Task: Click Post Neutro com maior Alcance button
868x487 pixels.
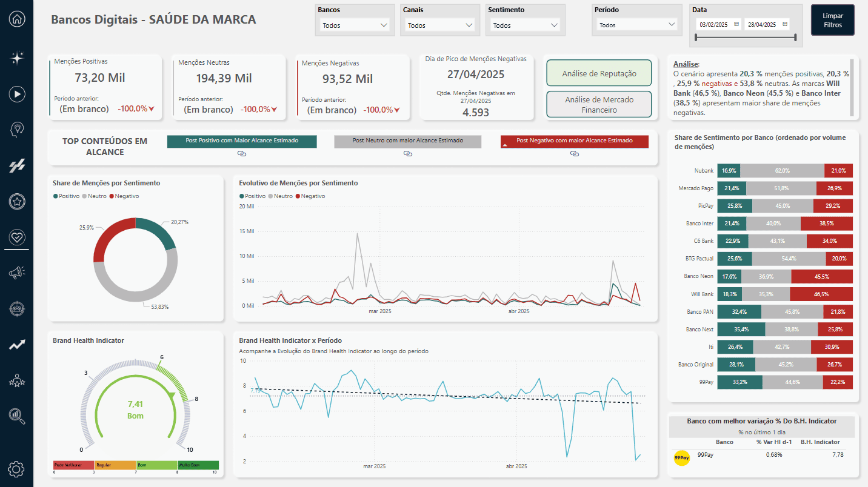Action: (x=408, y=141)
